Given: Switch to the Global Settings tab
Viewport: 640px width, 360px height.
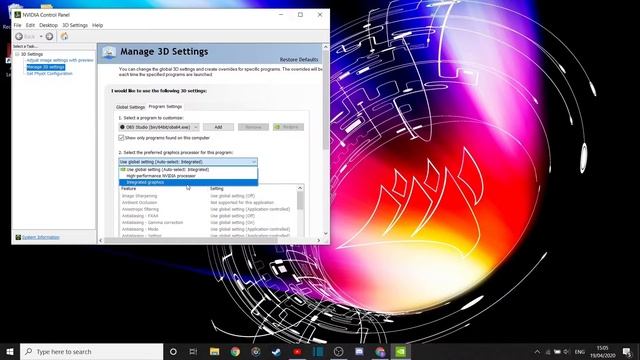Looking at the screenshot, I should point(130,107).
